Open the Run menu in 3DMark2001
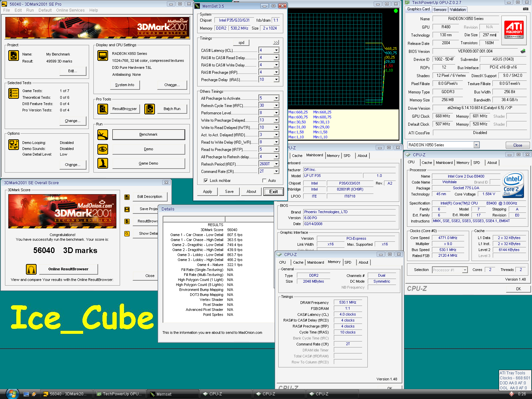 tap(30, 10)
